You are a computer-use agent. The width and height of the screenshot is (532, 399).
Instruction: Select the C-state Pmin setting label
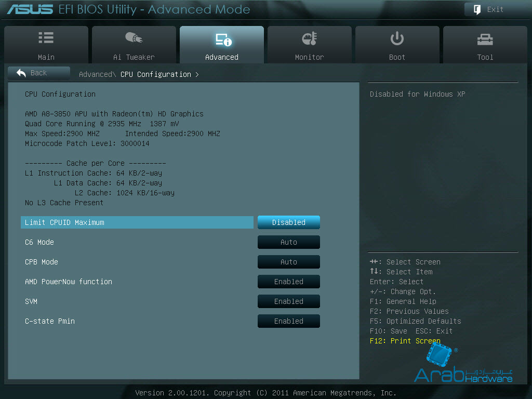[x=50, y=321]
